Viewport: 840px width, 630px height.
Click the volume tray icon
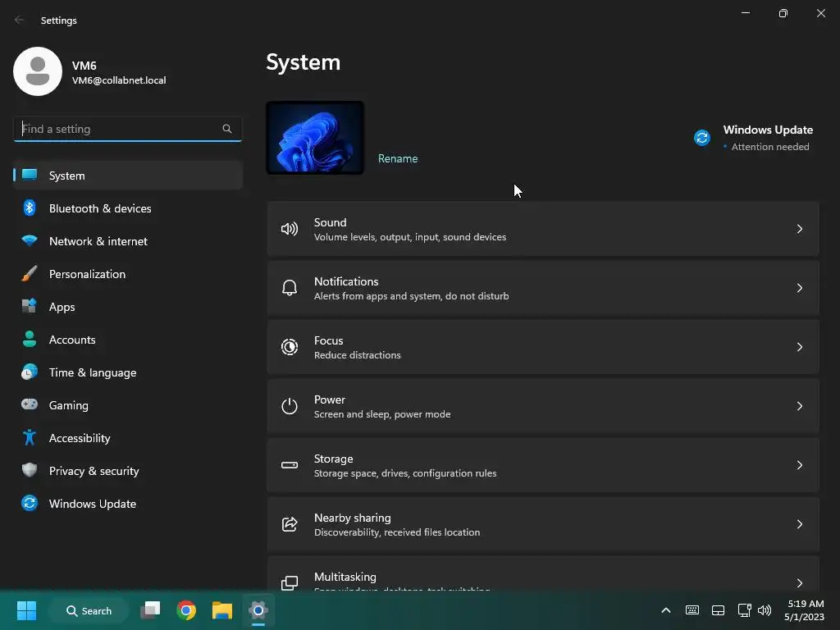(x=765, y=610)
